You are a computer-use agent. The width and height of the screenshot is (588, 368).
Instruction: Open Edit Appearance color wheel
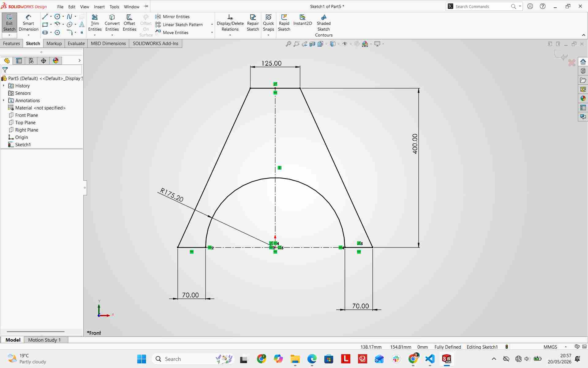click(365, 44)
